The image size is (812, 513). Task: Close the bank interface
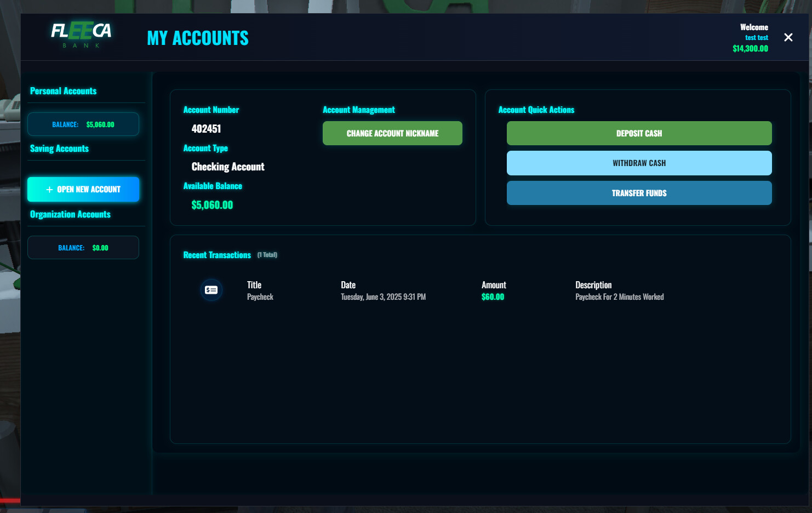[x=788, y=37]
